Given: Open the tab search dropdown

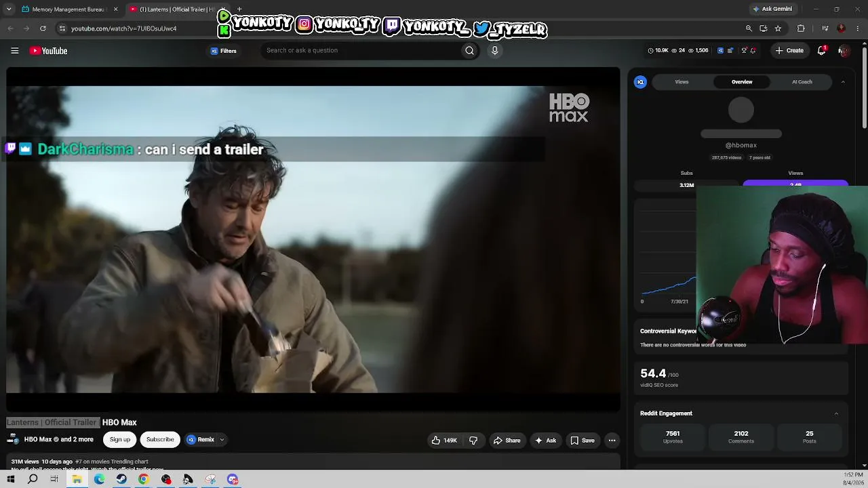Looking at the screenshot, I should point(9,9).
